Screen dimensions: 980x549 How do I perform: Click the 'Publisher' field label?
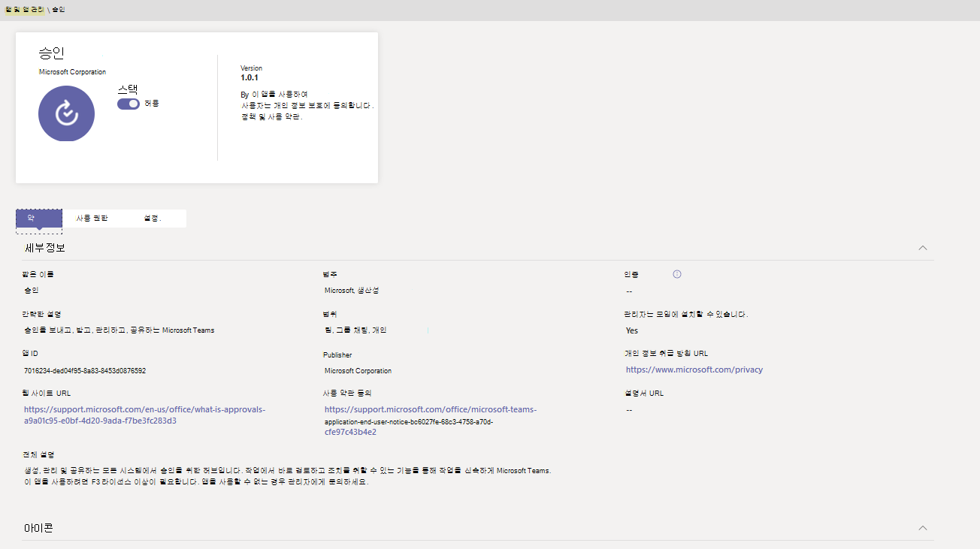click(x=337, y=355)
